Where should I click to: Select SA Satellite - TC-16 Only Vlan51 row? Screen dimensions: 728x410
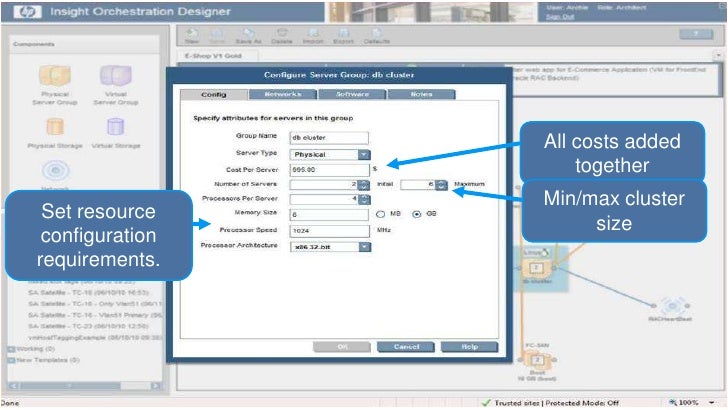pos(95,304)
